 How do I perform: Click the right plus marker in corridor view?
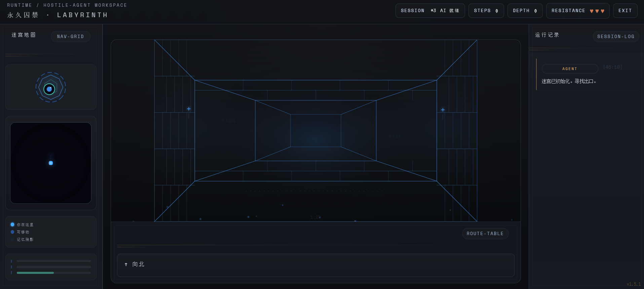click(443, 110)
